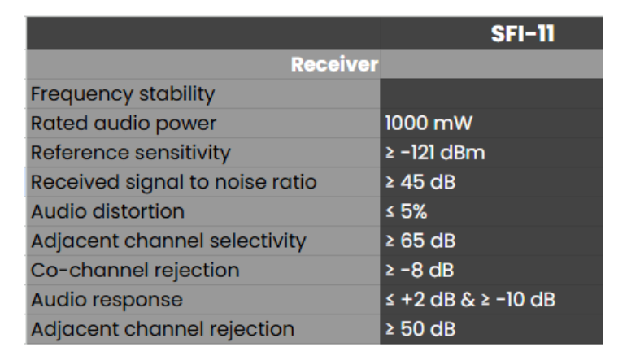Select the ≥ 50 dB value cell

pyautogui.click(x=420, y=329)
